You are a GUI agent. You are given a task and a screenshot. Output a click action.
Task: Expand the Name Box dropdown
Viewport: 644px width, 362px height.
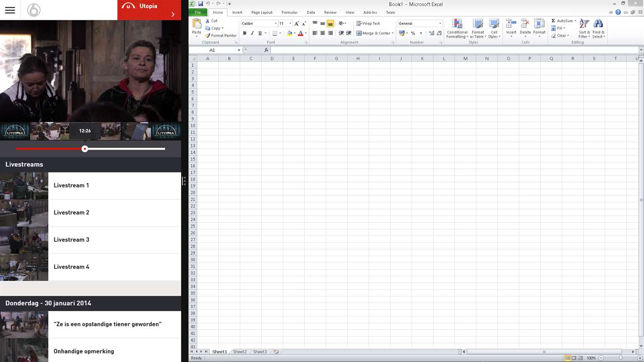click(239, 50)
